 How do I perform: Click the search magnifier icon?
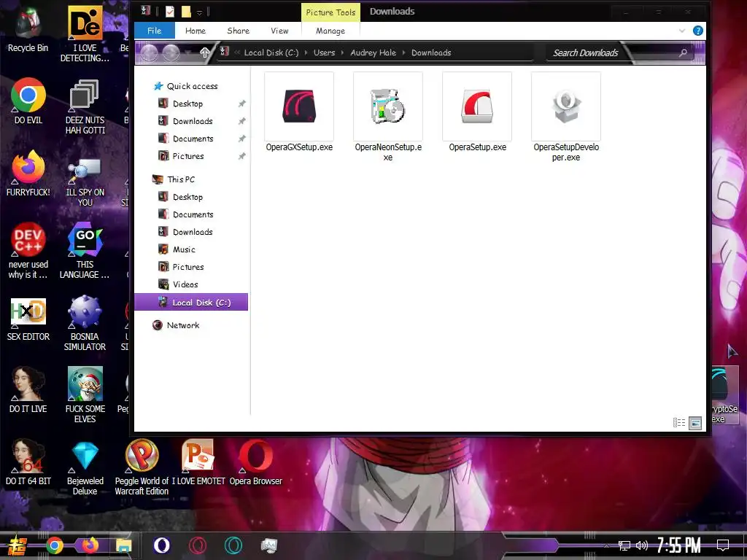683,52
